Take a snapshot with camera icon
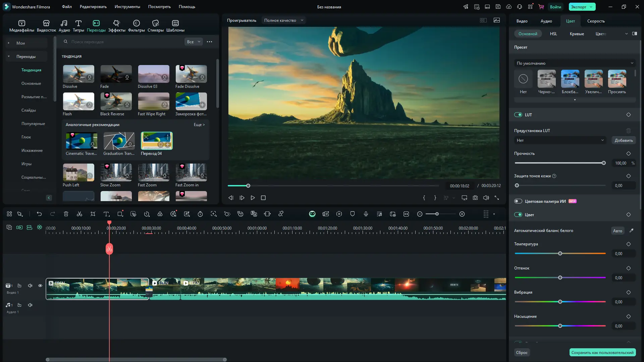644x362 pixels. coord(475,198)
